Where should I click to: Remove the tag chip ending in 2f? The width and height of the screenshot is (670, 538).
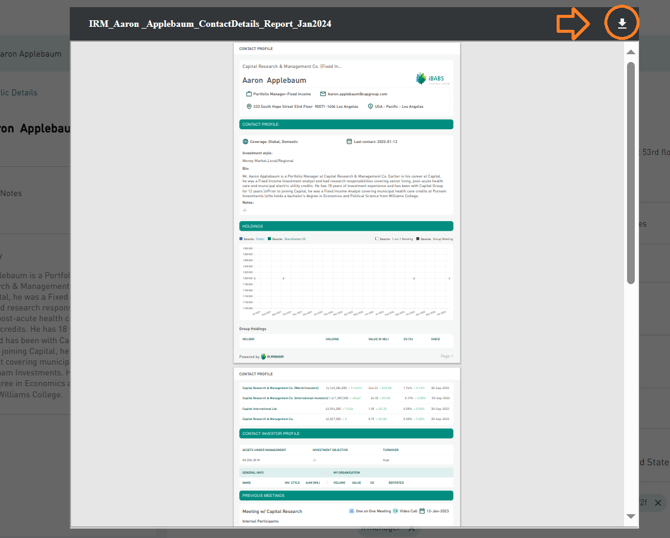[x=658, y=503]
